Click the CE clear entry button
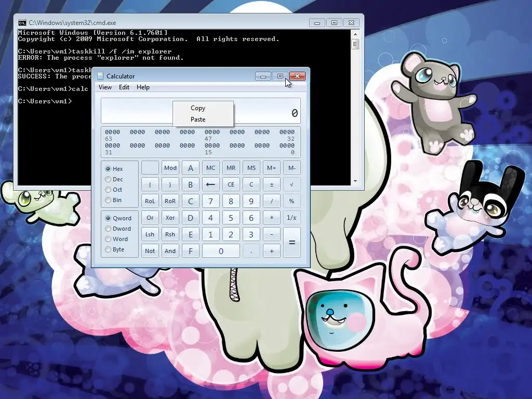Image resolution: width=532 pixels, height=399 pixels. click(231, 184)
